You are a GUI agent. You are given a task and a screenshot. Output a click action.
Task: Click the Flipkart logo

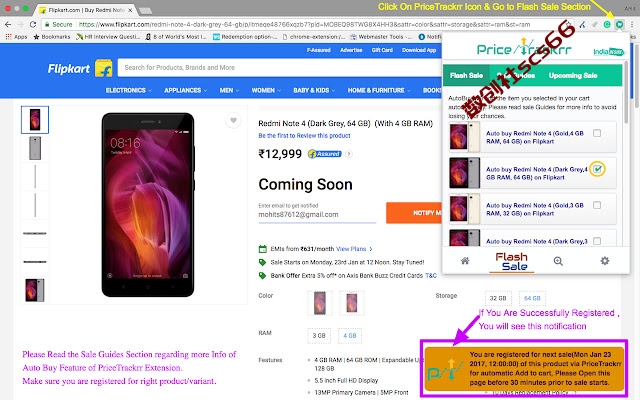80,68
